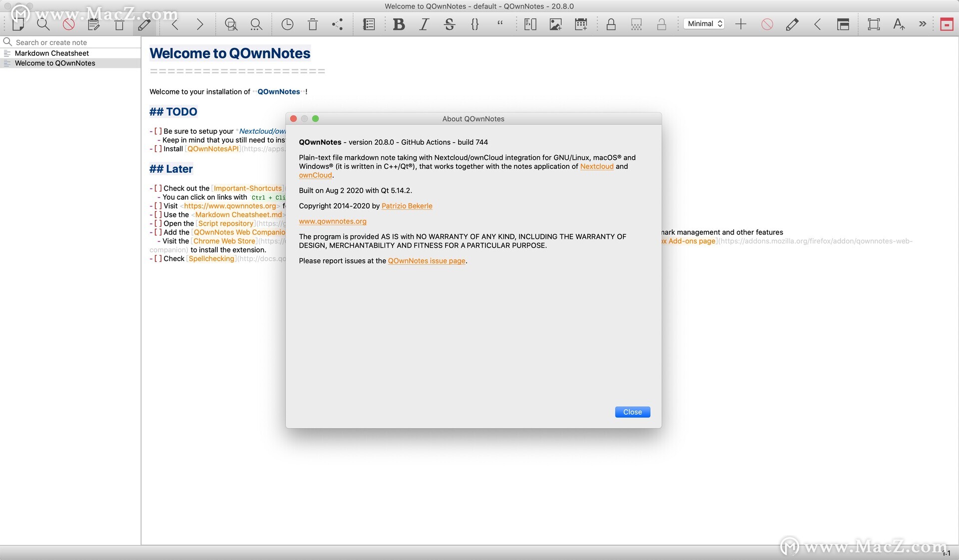
Task: Click the ## TODO heading in editor
Action: coord(173,111)
